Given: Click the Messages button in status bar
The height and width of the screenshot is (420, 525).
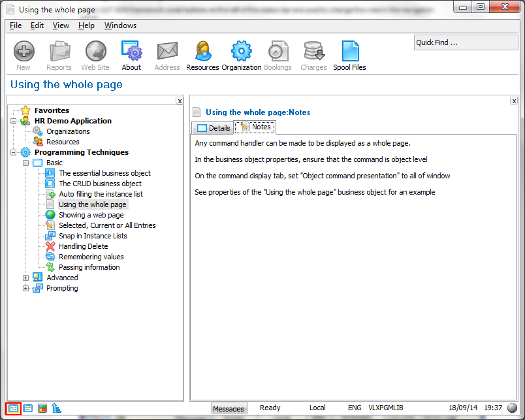Looking at the screenshot, I should [229, 408].
